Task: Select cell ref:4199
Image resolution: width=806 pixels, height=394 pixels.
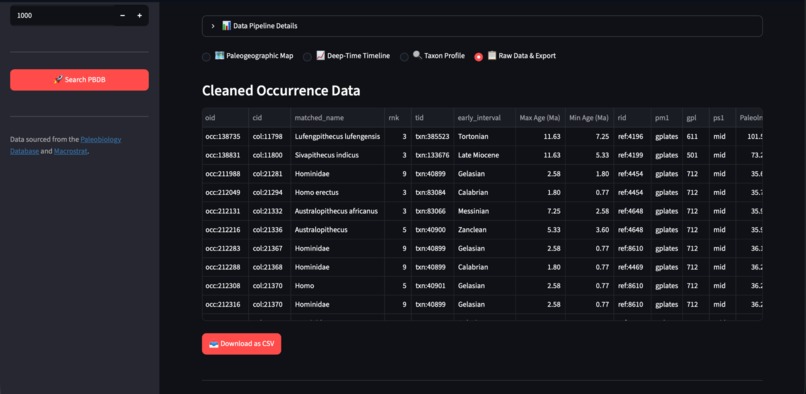Action: coord(632,155)
